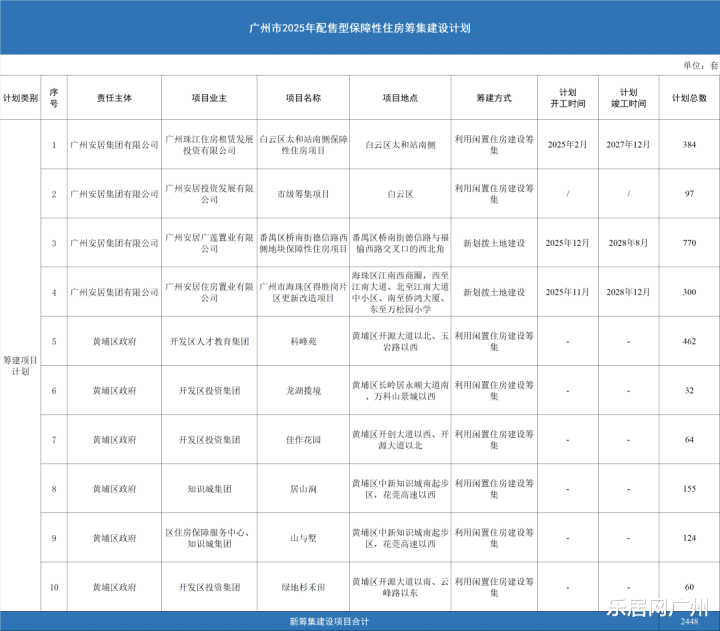Click the total value 124
Image resolution: width=720 pixels, height=631 pixels.
point(689,538)
